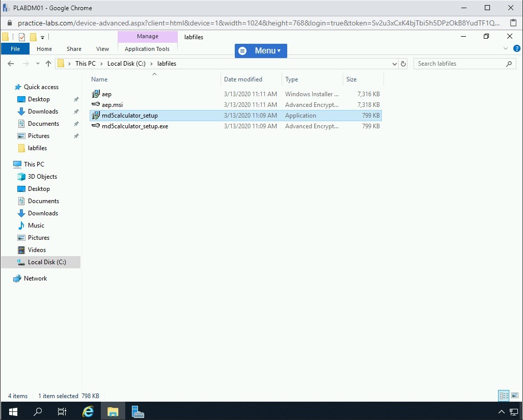Refresh the labfiles folder view
This screenshot has height=420, width=523.
403,64
